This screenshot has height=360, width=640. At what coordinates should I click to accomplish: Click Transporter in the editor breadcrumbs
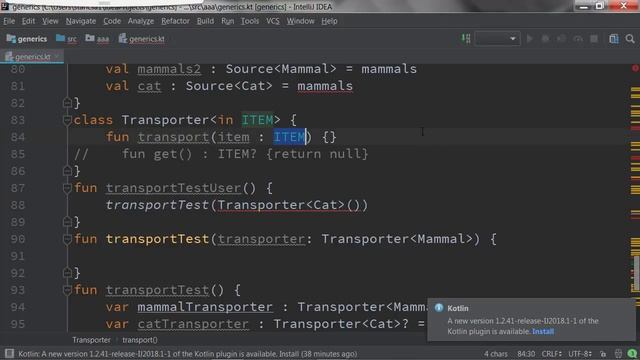pos(91,340)
